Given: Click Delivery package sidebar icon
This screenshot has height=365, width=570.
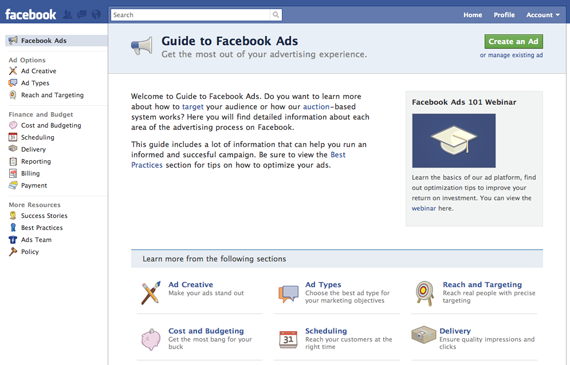Looking at the screenshot, I should pos(13,149).
